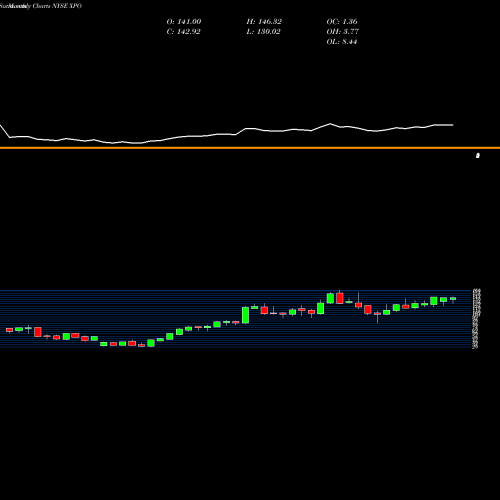Select the high price 'H: 146.32'
Image resolution: width=500 pixels, height=500 pixels.
264,22
